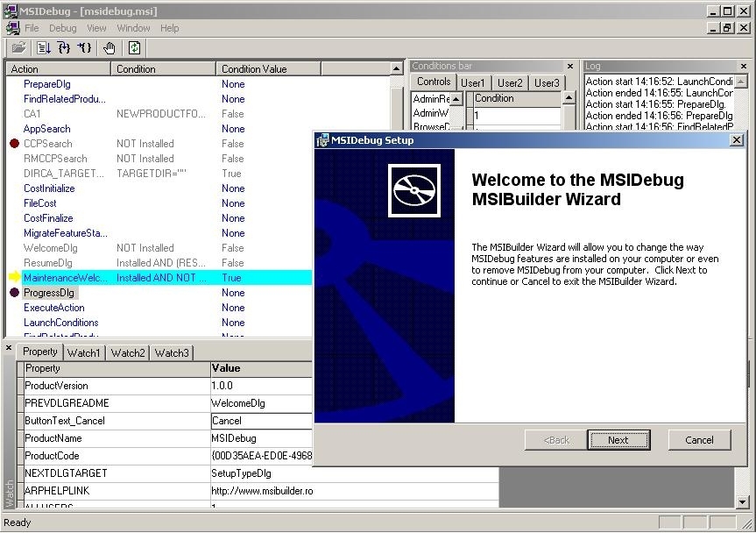756x533 pixels.
Task: Click the green arrows refresh toolbar icon
Action: (x=135, y=47)
